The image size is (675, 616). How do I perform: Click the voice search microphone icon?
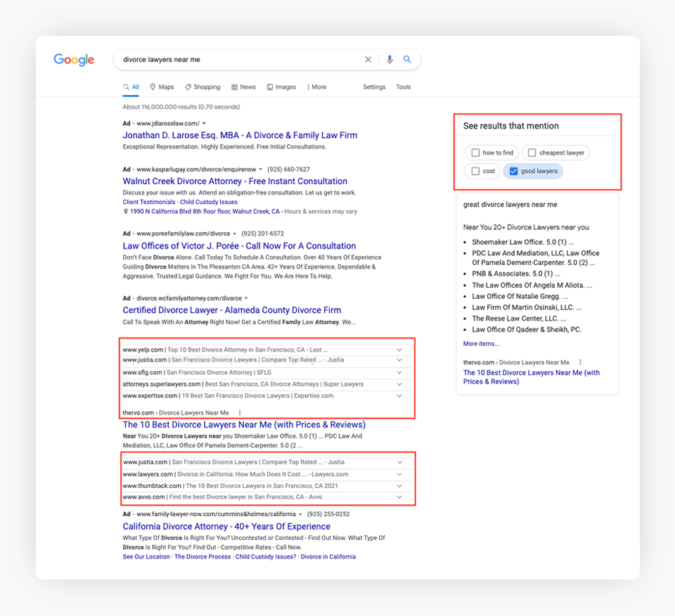tap(390, 60)
